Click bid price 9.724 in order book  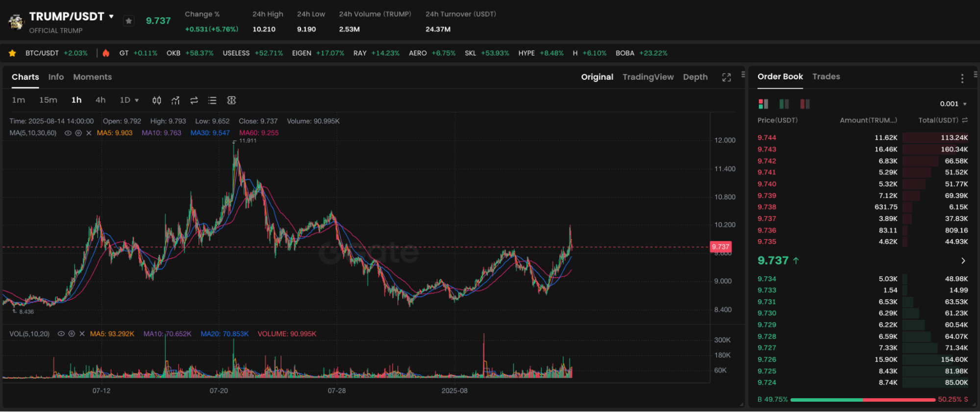pyautogui.click(x=767, y=383)
